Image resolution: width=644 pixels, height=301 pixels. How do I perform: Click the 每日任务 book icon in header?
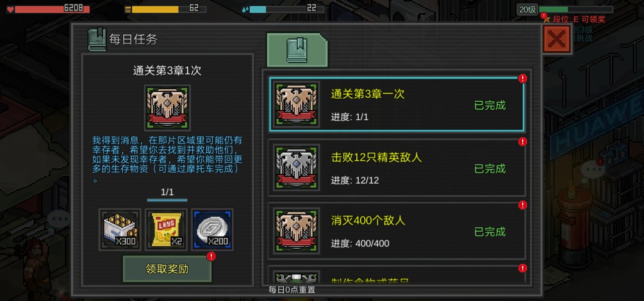pyautogui.click(x=97, y=39)
